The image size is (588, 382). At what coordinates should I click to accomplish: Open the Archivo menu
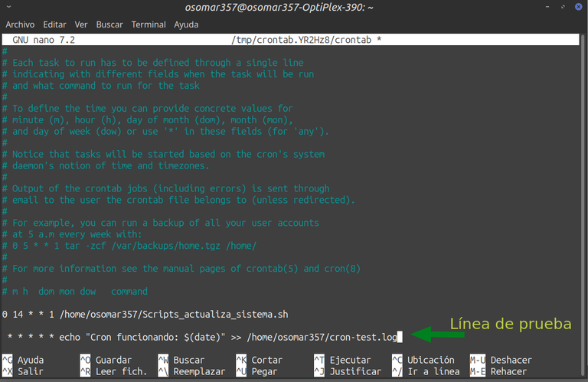20,24
